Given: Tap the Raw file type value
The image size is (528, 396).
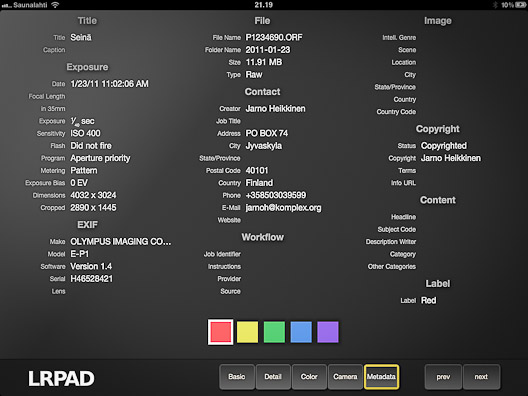Looking at the screenshot, I should coord(254,75).
